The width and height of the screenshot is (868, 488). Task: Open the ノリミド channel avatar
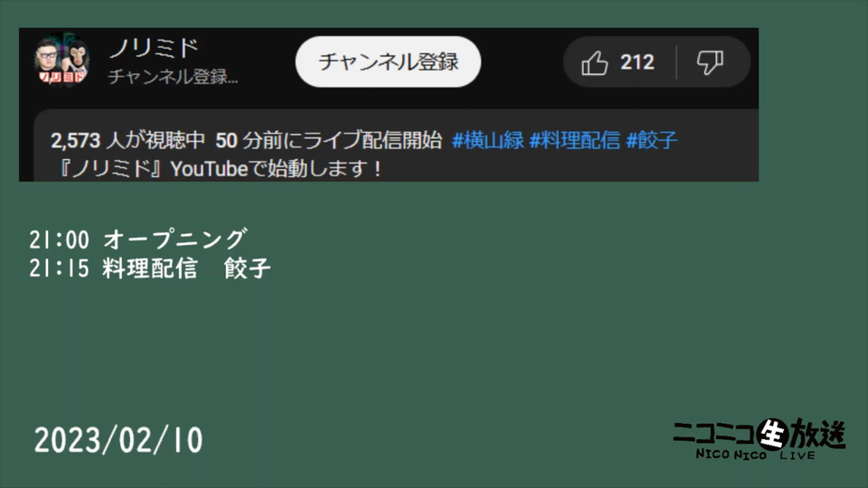click(x=61, y=60)
